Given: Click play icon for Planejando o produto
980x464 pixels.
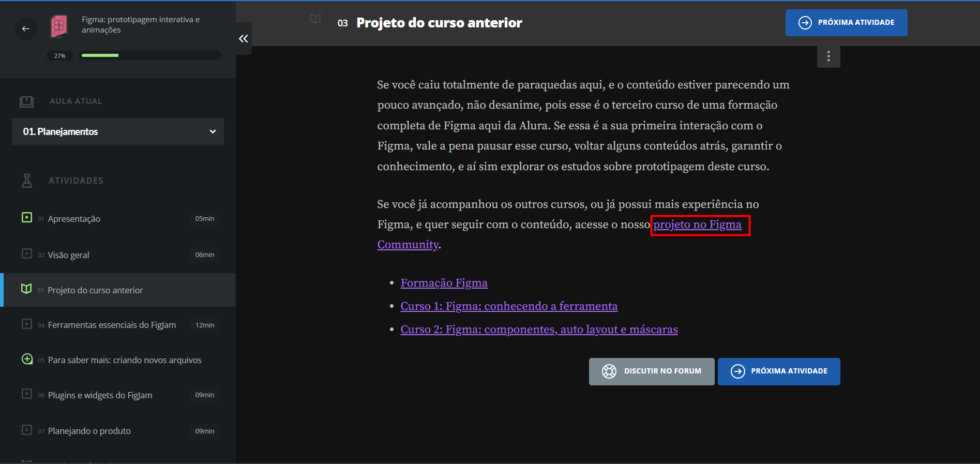Looking at the screenshot, I should [27, 430].
